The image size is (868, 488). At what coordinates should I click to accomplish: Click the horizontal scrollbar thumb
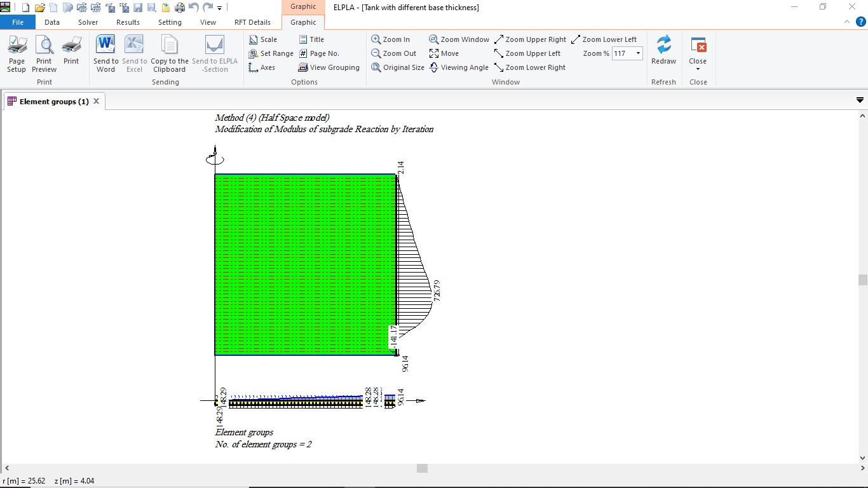(x=422, y=468)
